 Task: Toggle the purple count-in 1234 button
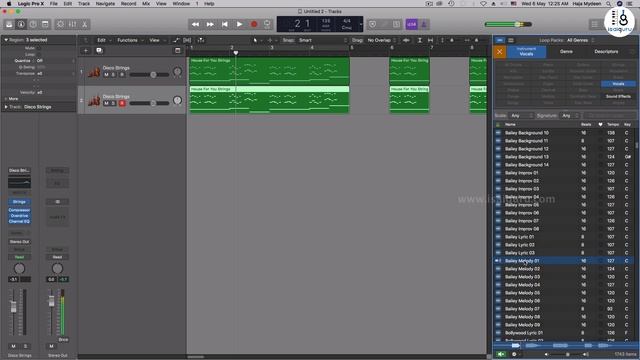point(411,24)
